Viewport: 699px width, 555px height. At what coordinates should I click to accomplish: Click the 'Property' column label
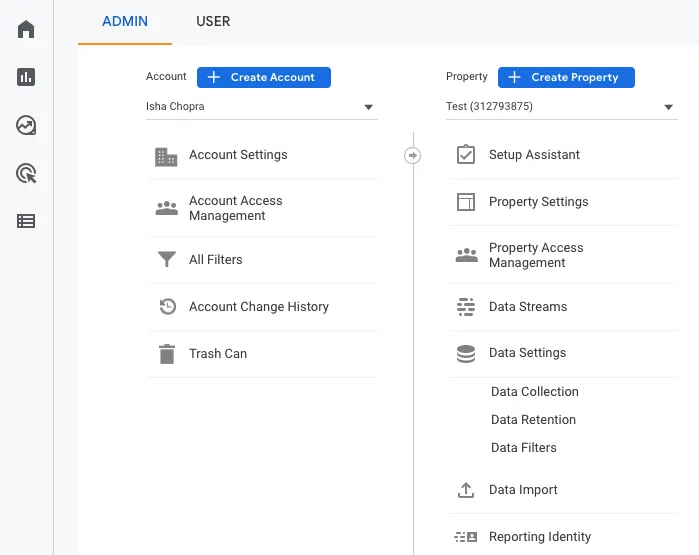(x=467, y=77)
